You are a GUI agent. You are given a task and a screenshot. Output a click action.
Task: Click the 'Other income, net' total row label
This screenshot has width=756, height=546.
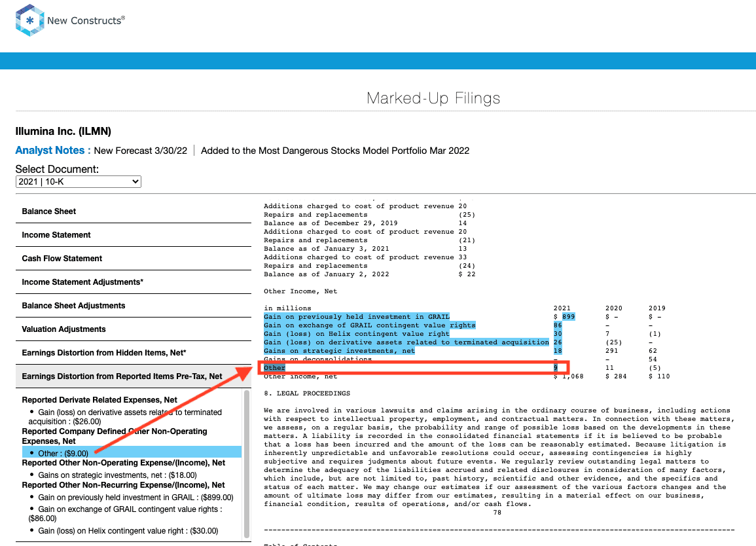pos(300,376)
